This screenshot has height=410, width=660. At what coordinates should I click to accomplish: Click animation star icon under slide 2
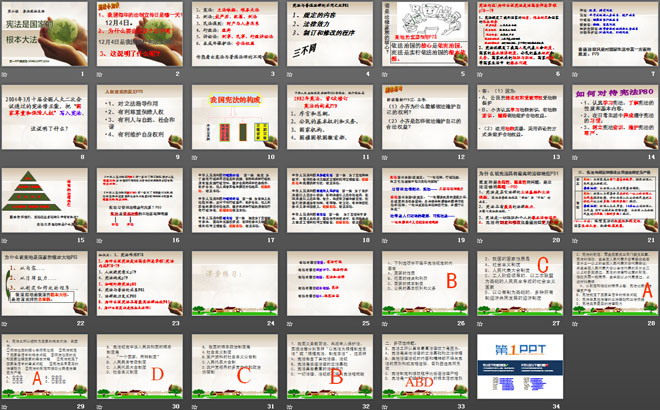[x=100, y=75]
